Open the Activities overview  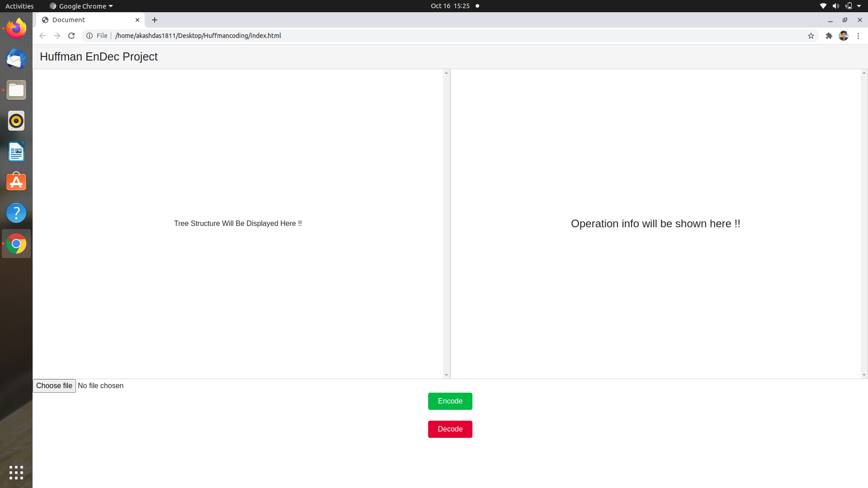tap(19, 6)
